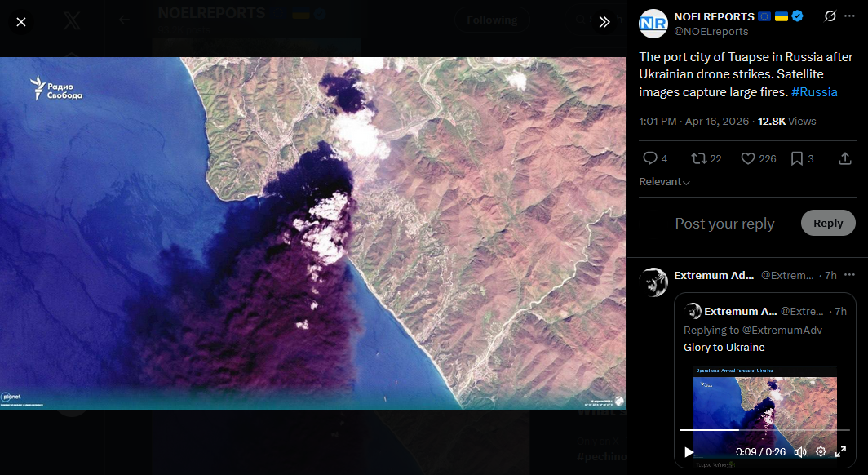Expand the Relevant replies sort dropdown

click(x=664, y=182)
